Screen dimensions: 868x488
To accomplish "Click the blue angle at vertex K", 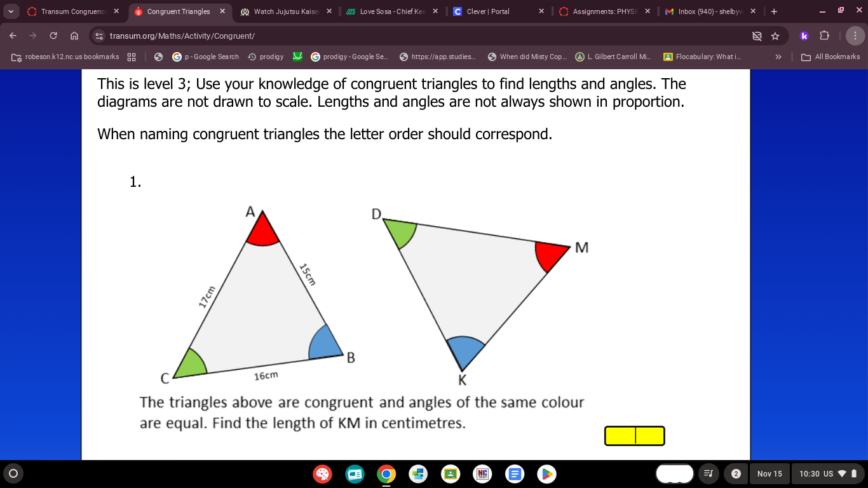I will pos(465,351).
